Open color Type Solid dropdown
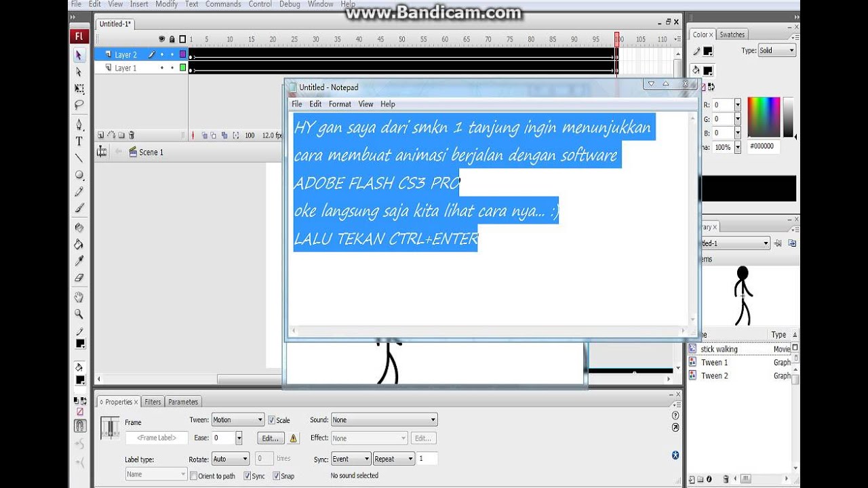Image resolution: width=868 pixels, height=488 pixels. [x=776, y=51]
